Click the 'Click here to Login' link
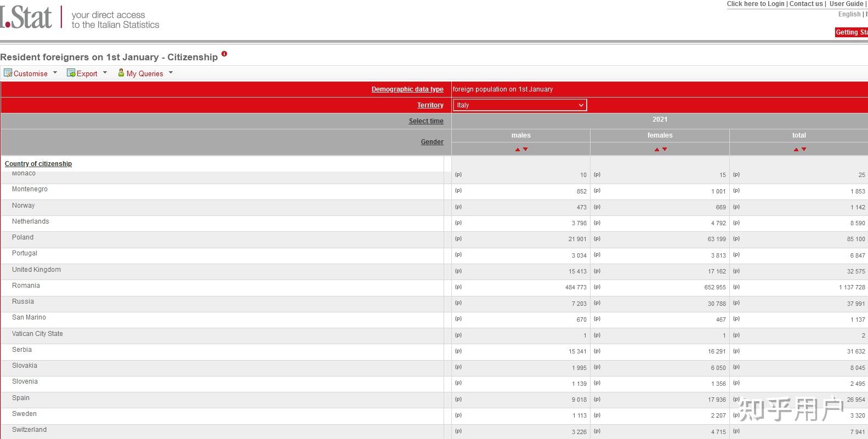The width and height of the screenshot is (868, 439). pyautogui.click(x=756, y=4)
